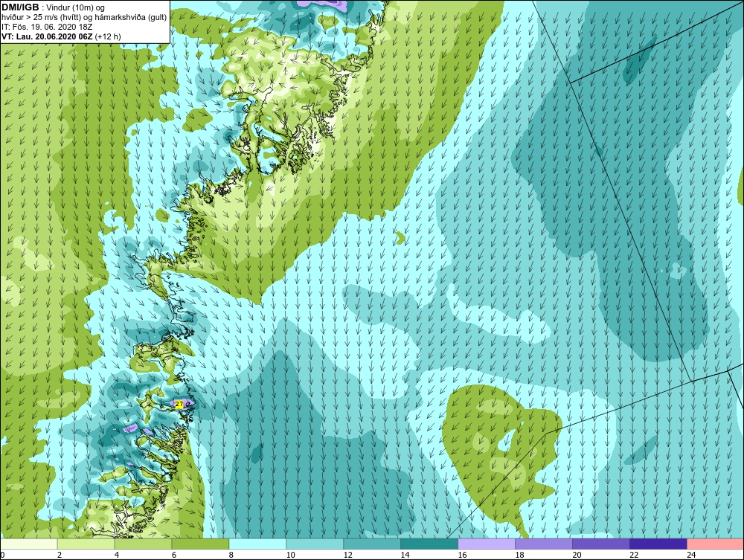The image size is (744, 560).
Task: Select the 4–6 m/s green legend swatch
Action: point(143,544)
